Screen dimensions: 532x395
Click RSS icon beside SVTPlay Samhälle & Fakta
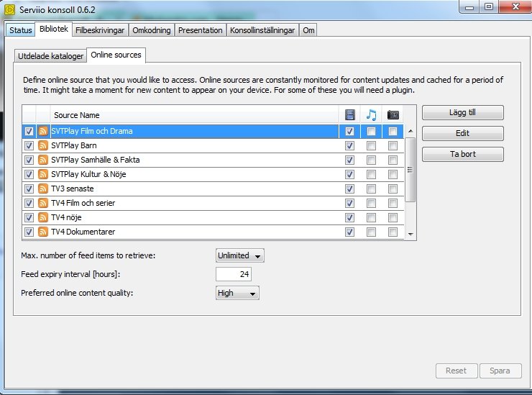[42, 160]
